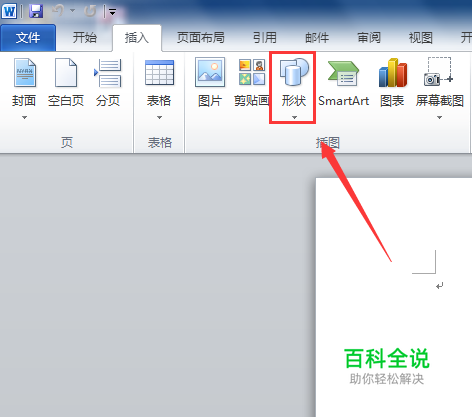
Task: Open the 邮件 (Mailings) tab
Action: (317, 38)
